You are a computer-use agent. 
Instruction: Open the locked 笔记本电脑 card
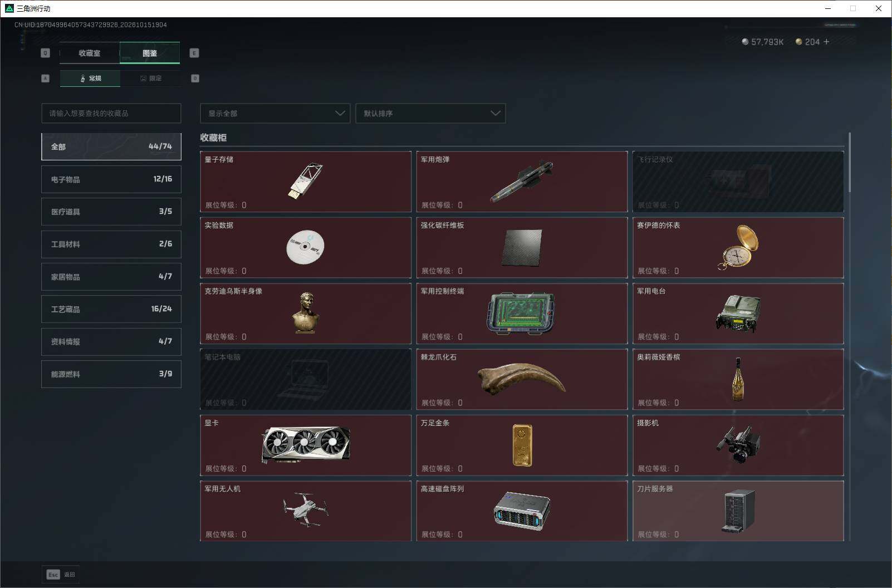306,379
